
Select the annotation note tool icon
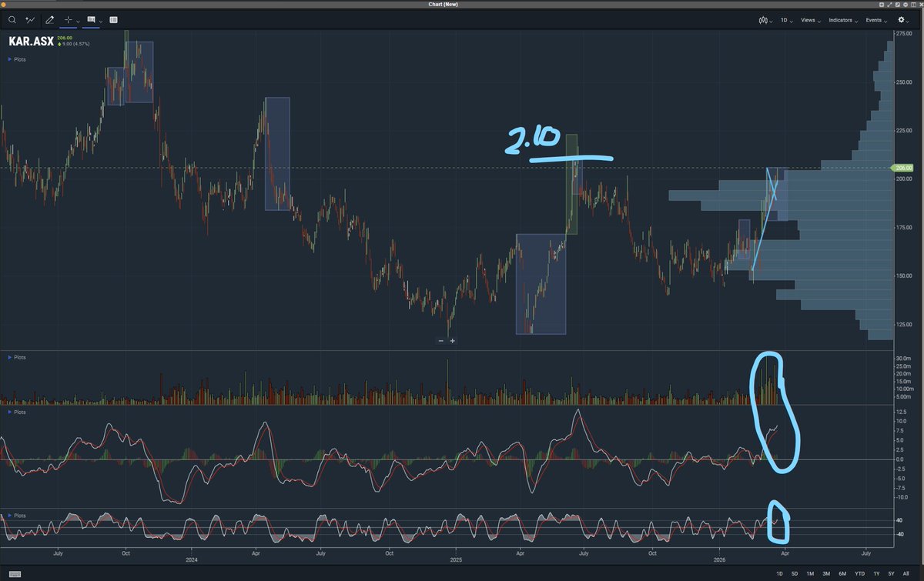coord(91,19)
